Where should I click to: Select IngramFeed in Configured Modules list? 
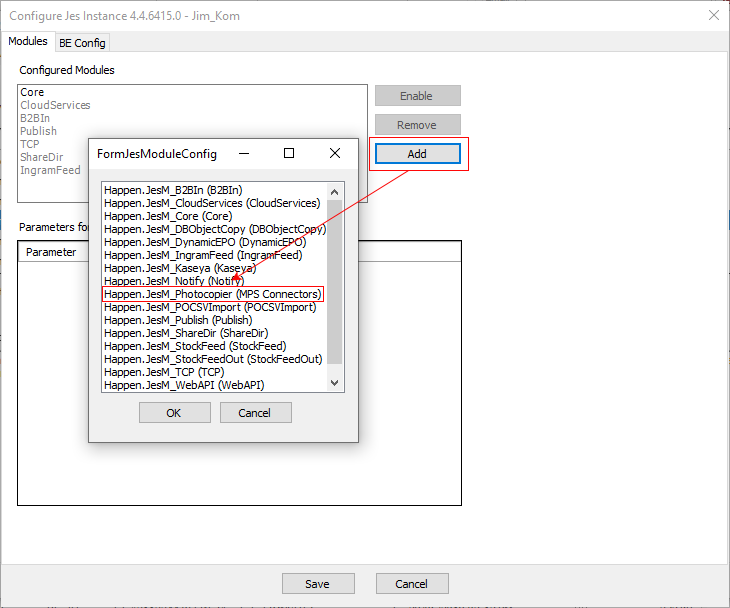[x=50, y=170]
